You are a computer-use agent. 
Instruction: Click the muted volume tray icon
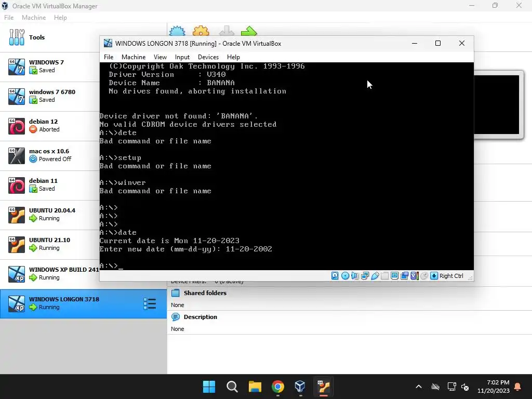(465, 387)
